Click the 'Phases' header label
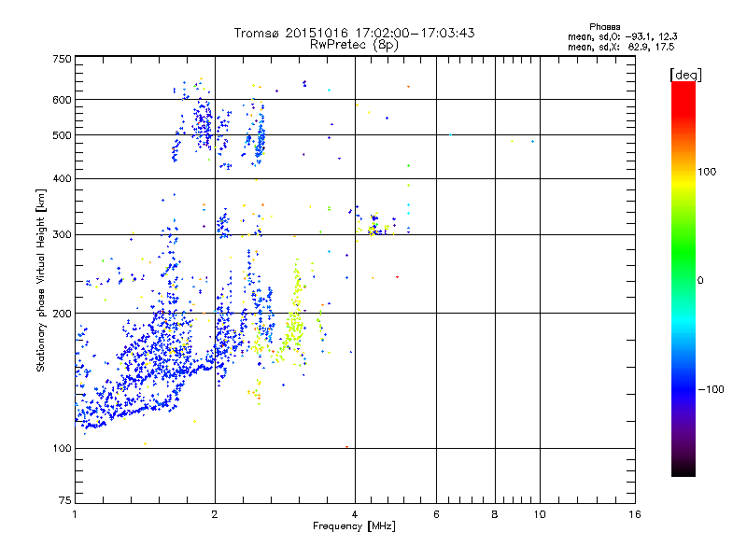 click(604, 27)
